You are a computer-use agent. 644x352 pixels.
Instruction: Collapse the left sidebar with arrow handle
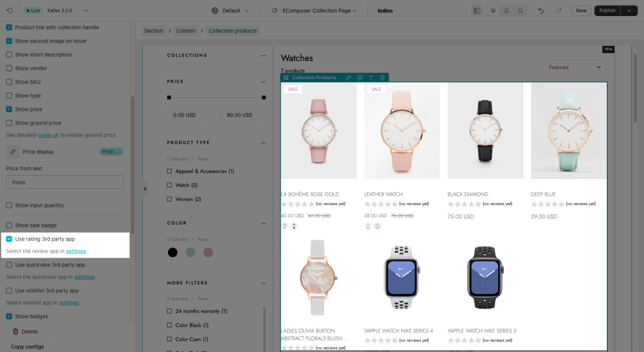coord(145,189)
